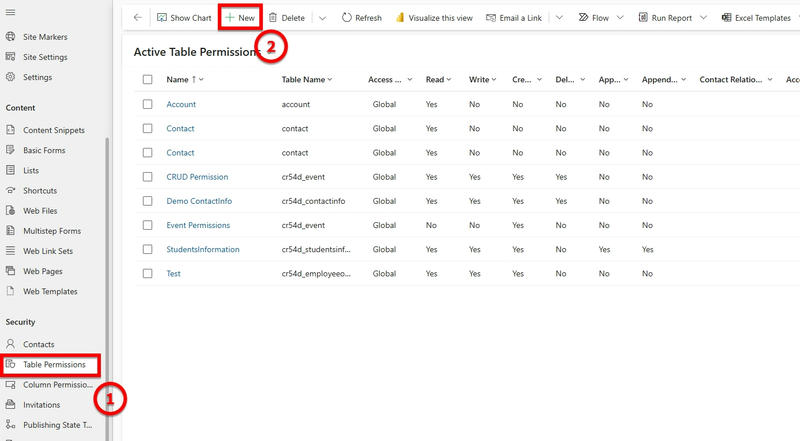This screenshot has width=800, height=441.
Task: Click the Lists icon in sidebar
Action: pos(10,170)
